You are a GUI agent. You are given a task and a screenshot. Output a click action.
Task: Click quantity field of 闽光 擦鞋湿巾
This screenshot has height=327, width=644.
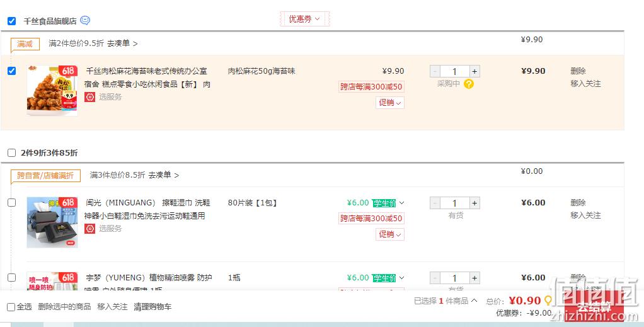[455, 203]
